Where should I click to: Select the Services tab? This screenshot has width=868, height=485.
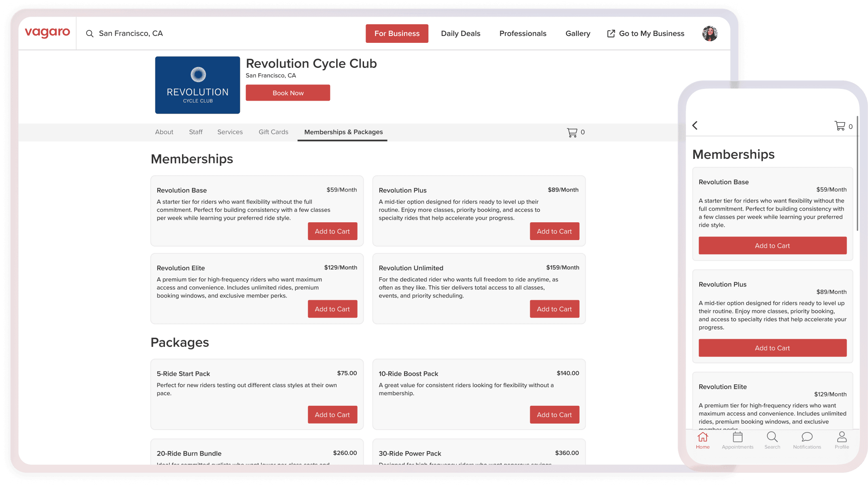click(x=230, y=132)
